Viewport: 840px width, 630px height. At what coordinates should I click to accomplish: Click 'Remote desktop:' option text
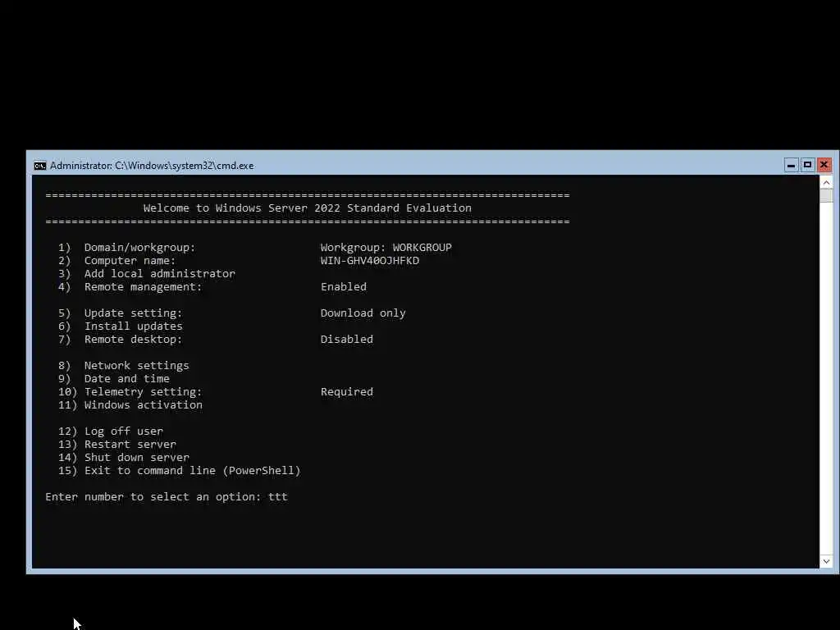(x=133, y=340)
